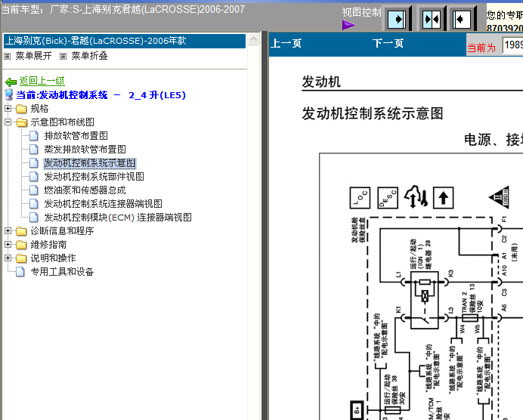
Task: Click the 当前为 label
Action: 481,48
